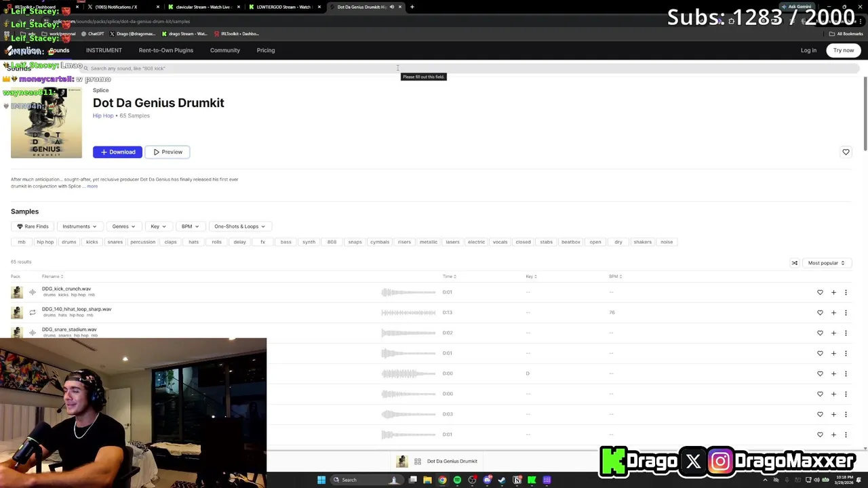Screen dimensions: 868x488
Task: Toggle the 'kicks' tag filter
Action: pyautogui.click(x=92, y=242)
